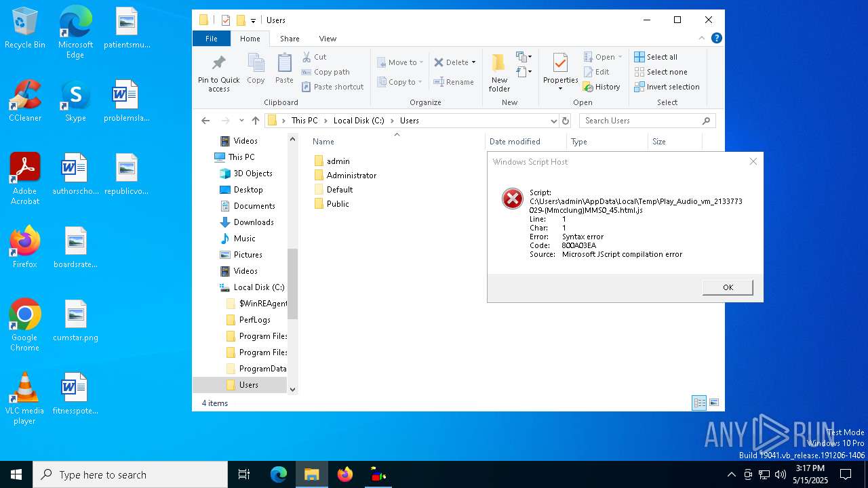Image resolution: width=868 pixels, height=488 pixels.
Task: Sort by Date modified column header
Action: point(526,142)
